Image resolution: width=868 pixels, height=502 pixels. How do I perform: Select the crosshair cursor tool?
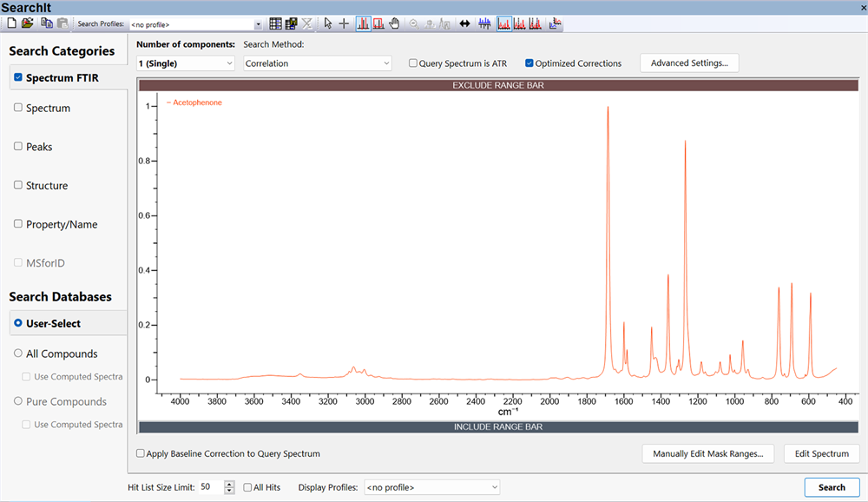pyautogui.click(x=344, y=23)
